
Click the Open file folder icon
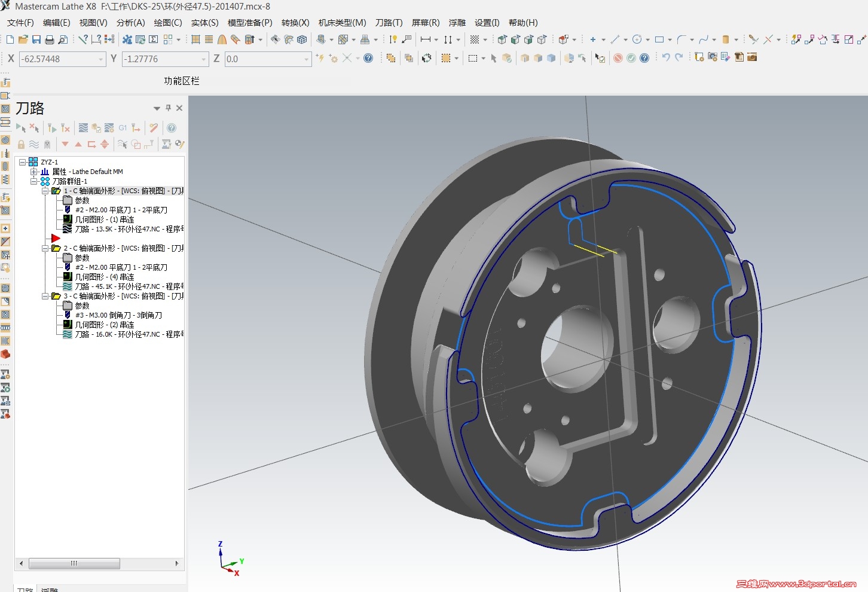[x=23, y=39]
